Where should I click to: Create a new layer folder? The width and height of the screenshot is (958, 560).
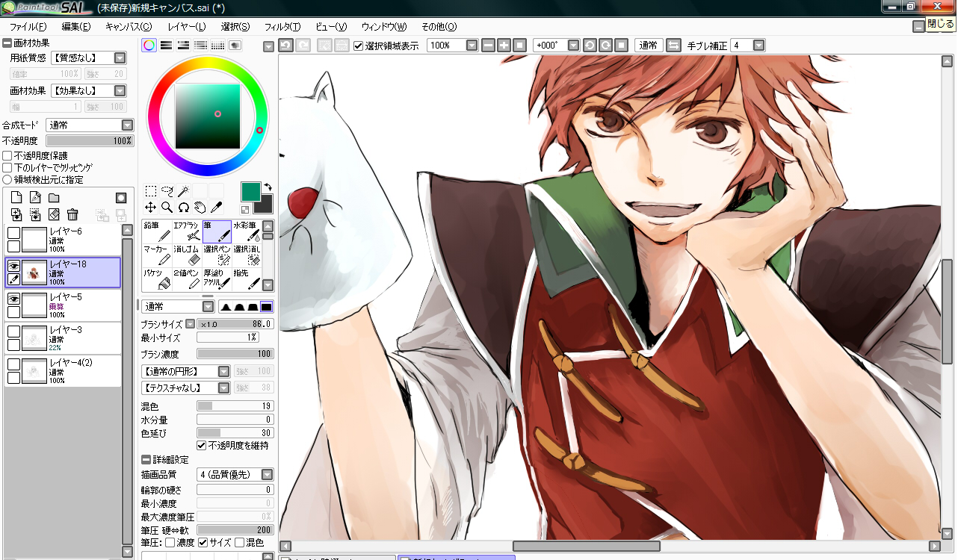[54, 198]
